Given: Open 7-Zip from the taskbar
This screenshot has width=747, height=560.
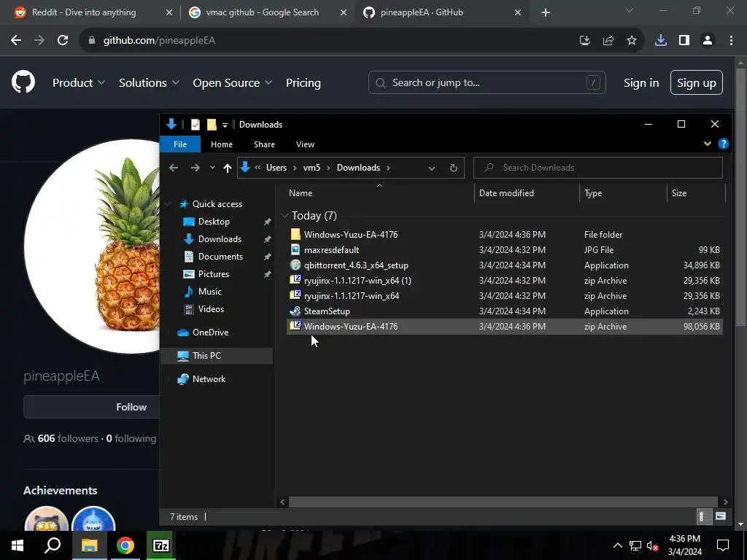Looking at the screenshot, I should tap(161, 545).
